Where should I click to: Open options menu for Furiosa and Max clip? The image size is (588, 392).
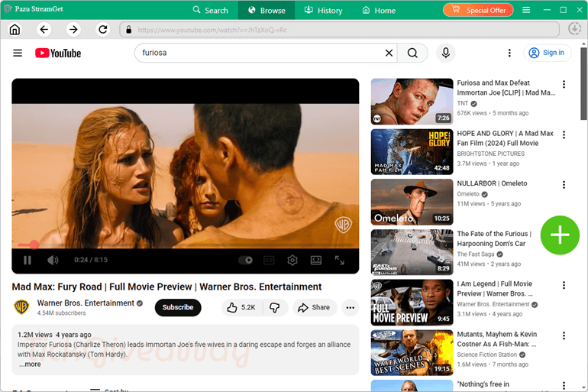coord(564,84)
